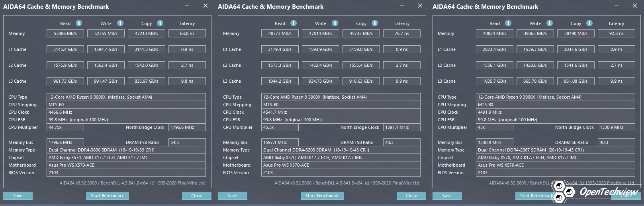
Task: Select L3 cache copy 835.97 GB/s
Action: pyautogui.click(x=147, y=81)
